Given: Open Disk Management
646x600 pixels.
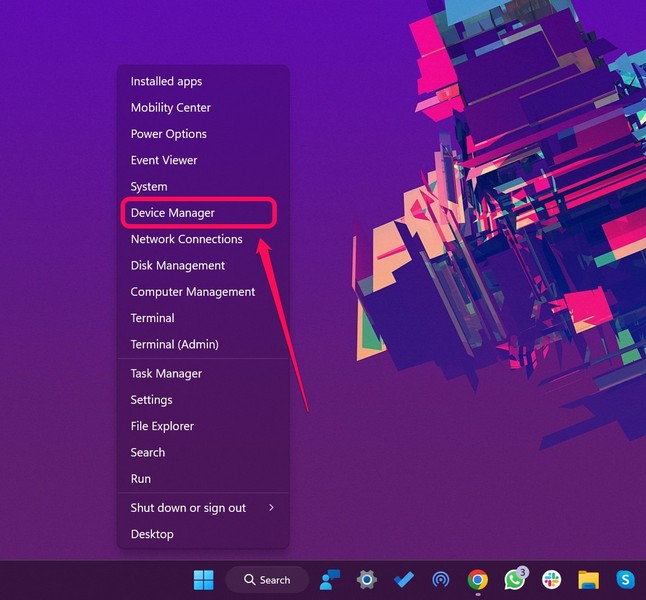Looking at the screenshot, I should tap(177, 265).
